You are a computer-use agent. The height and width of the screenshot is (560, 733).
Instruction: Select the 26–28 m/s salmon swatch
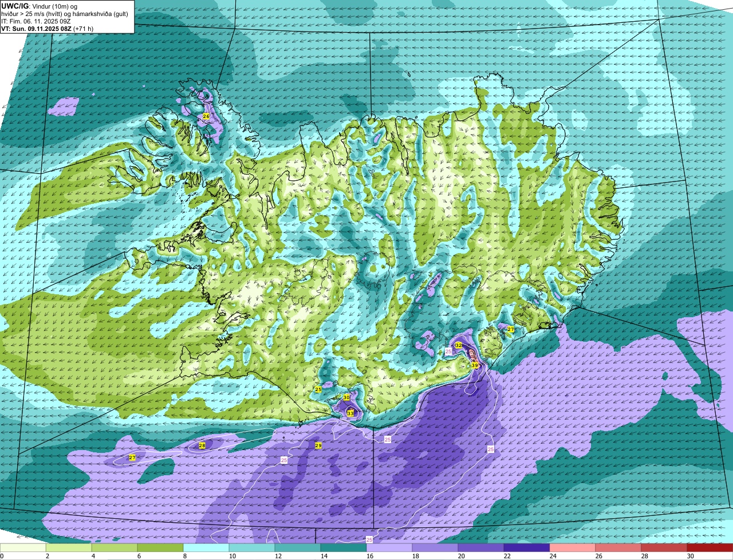[x=618, y=548]
